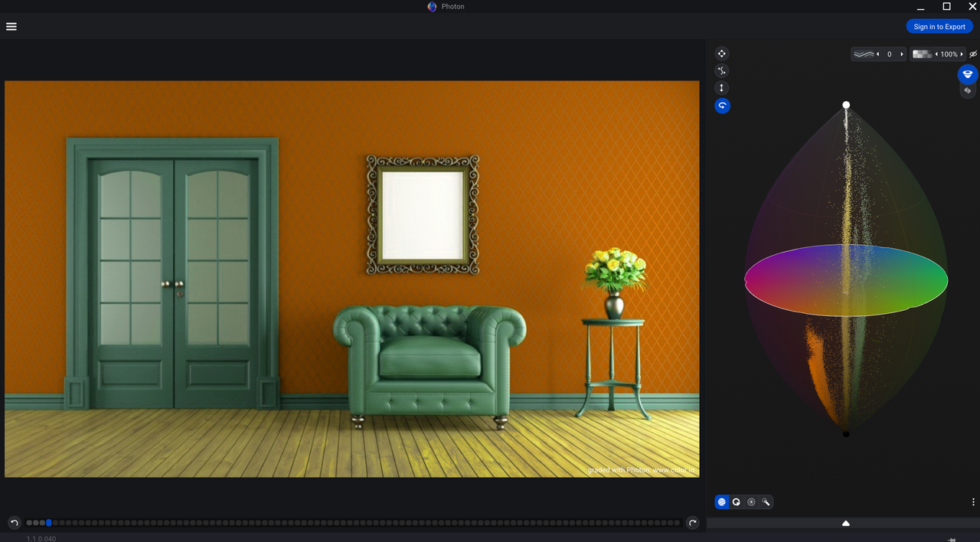Select the blue highlighted history step dot
980x542 pixels.
click(x=49, y=523)
